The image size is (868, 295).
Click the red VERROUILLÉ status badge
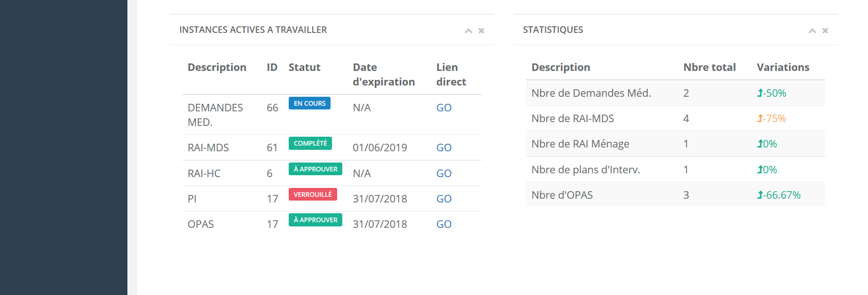tap(313, 194)
